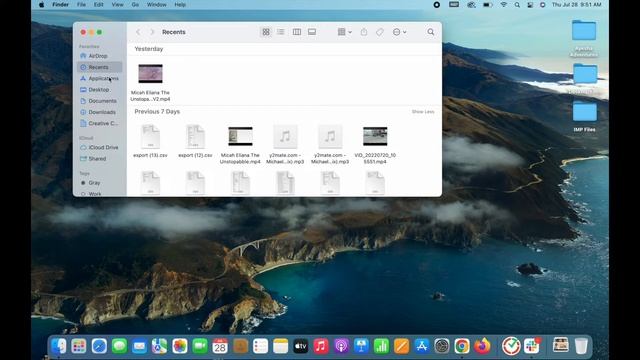Open Finder from the Dock
This screenshot has height=360, width=640.
pos(59,346)
